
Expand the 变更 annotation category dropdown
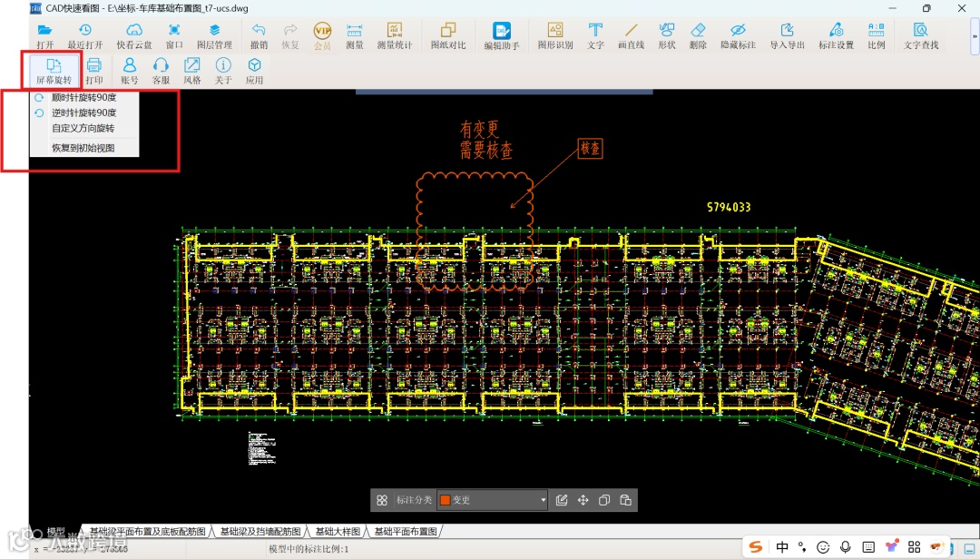pos(543,500)
